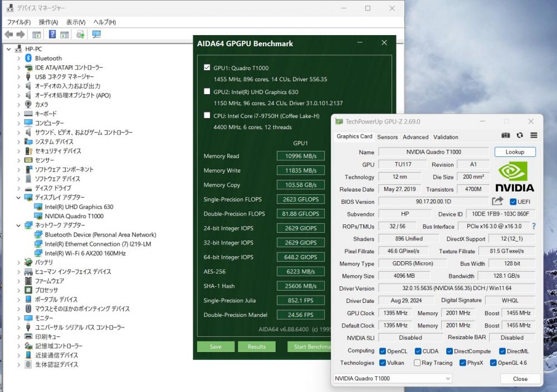Click the BIOS export share icon
The height and width of the screenshot is (392, 557).
click(497, 202)
